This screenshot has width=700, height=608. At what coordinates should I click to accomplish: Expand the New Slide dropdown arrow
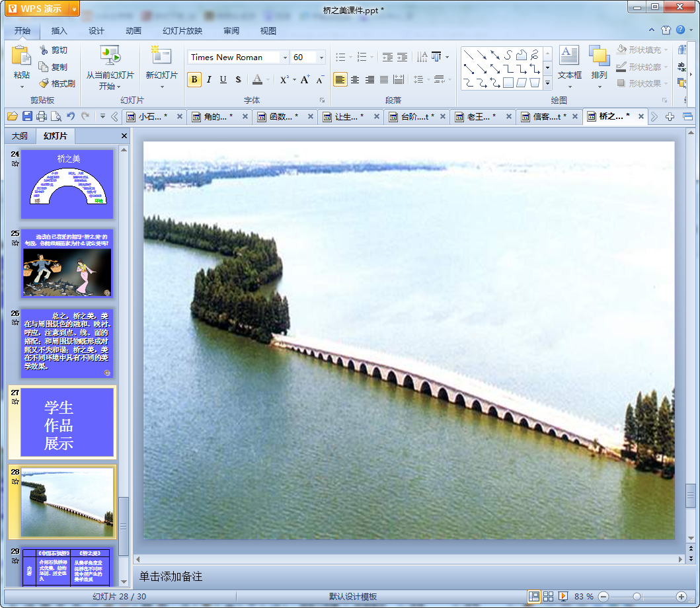tap(161, 87)
